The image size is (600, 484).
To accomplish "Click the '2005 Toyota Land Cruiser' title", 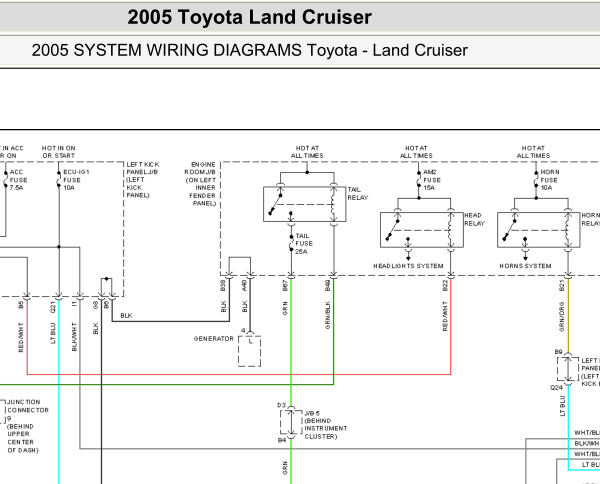I will coord(249,17).
